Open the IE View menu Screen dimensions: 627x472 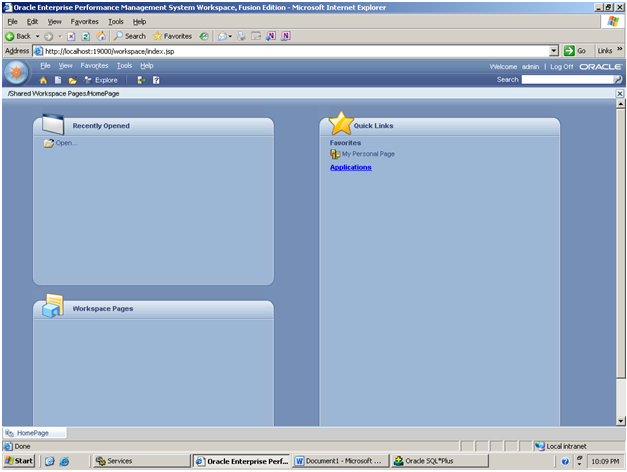click(54, 22)
